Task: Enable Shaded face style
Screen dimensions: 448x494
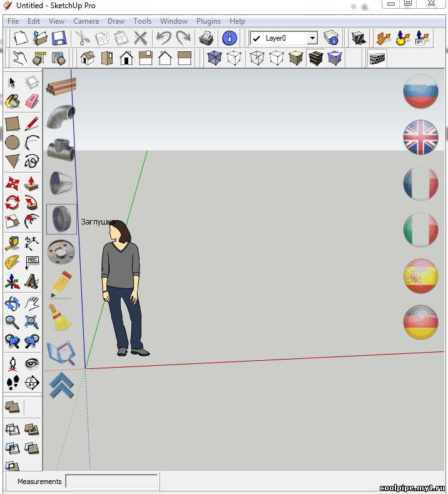Action: tap(296, 58)
